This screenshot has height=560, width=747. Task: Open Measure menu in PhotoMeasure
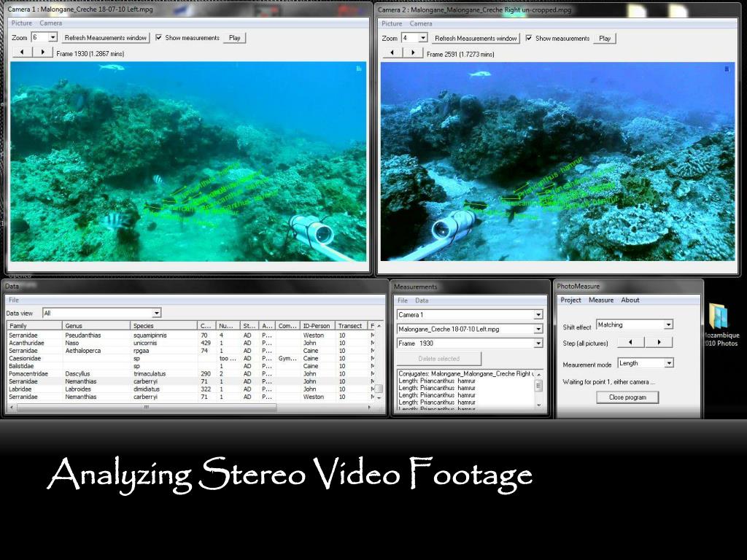(601, 300)
